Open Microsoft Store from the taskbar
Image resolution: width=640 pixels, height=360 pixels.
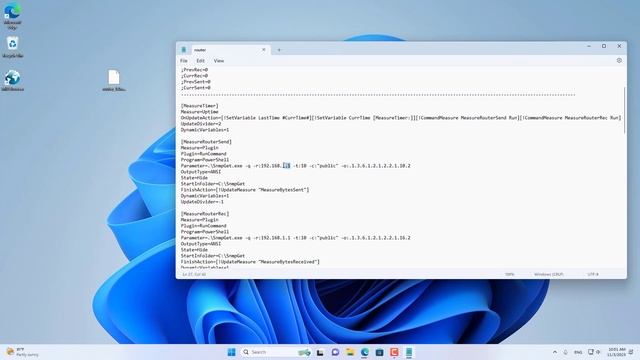379,352
